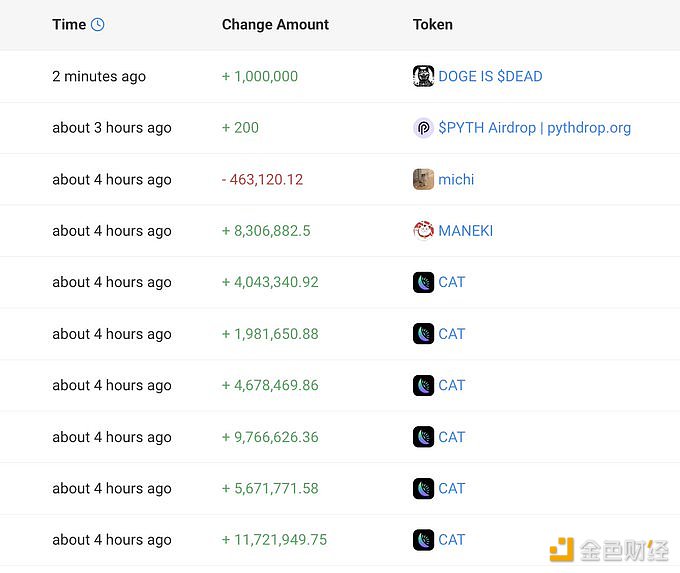Click CAT icon in +9,766,626.36 row
680x573 pixels.
423,437
